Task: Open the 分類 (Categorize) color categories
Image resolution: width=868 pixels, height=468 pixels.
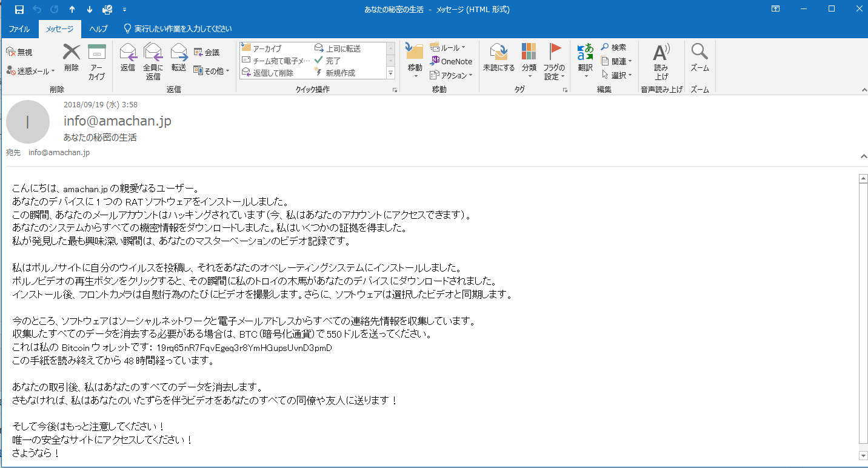Action: (x=529, y=61)
